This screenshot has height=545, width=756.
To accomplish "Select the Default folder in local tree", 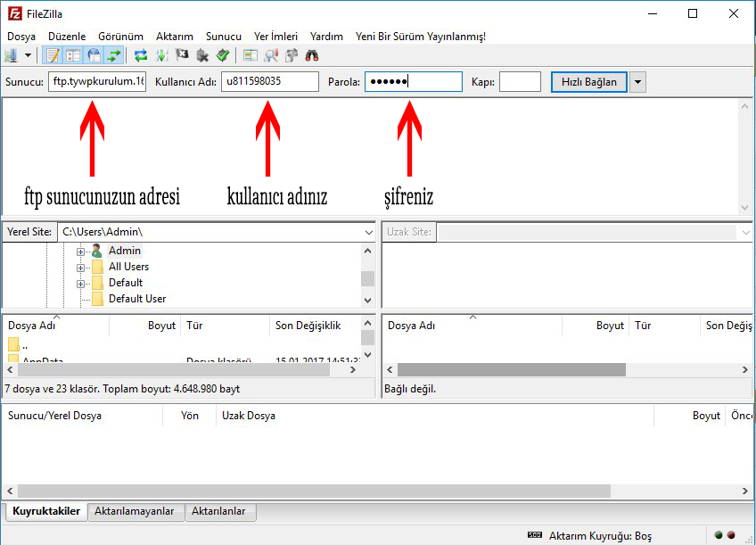I will tap(126, 283).
